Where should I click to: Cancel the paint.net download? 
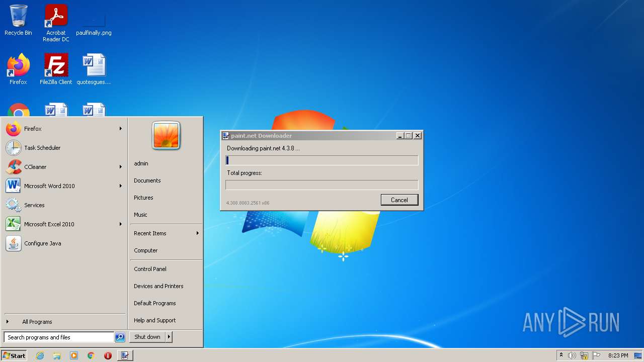coord(399,200)
